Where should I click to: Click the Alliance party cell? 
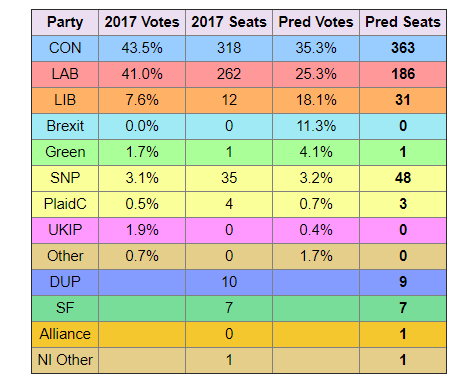pyautogui.click(x=65, y=334)
